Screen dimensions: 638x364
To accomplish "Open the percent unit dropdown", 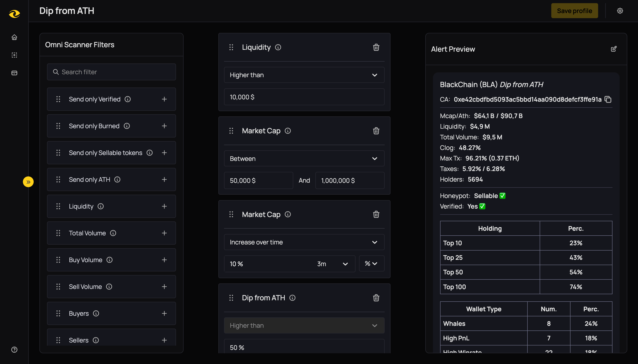I will [372, 263].
